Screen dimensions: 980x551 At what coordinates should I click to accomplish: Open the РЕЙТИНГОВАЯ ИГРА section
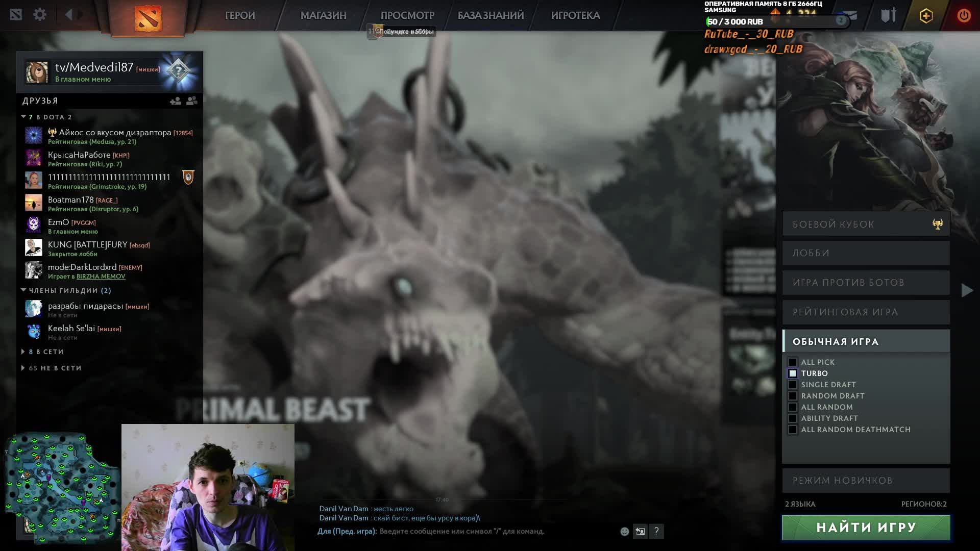866,312
